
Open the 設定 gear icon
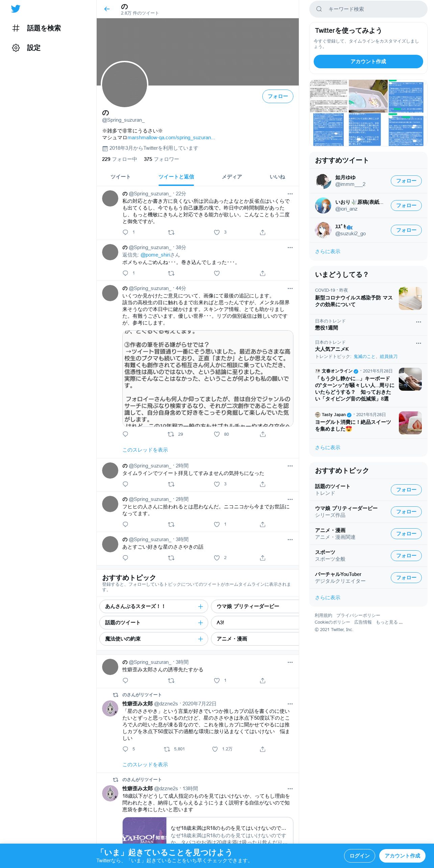click(16, 48)
